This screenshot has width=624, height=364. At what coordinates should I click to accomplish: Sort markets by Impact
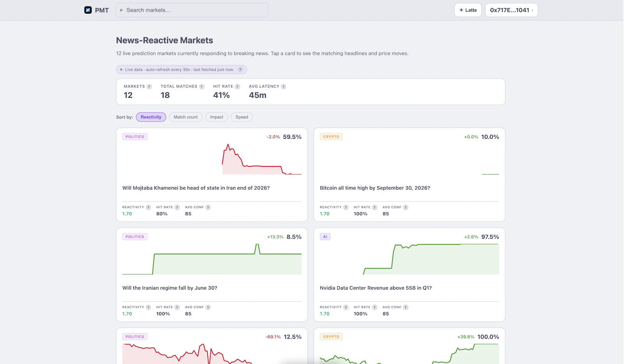coord(216,117)
